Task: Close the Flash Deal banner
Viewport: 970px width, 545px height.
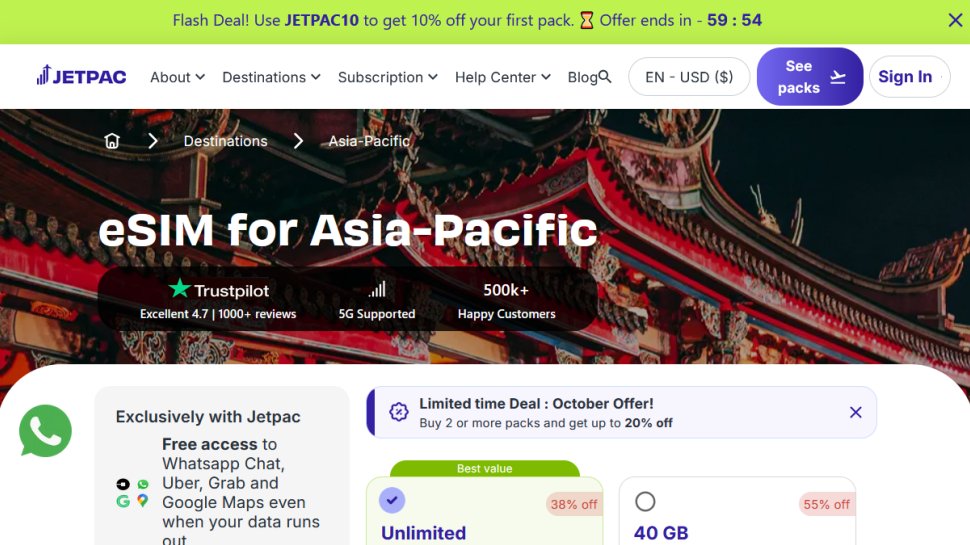Action: [955, 20]
